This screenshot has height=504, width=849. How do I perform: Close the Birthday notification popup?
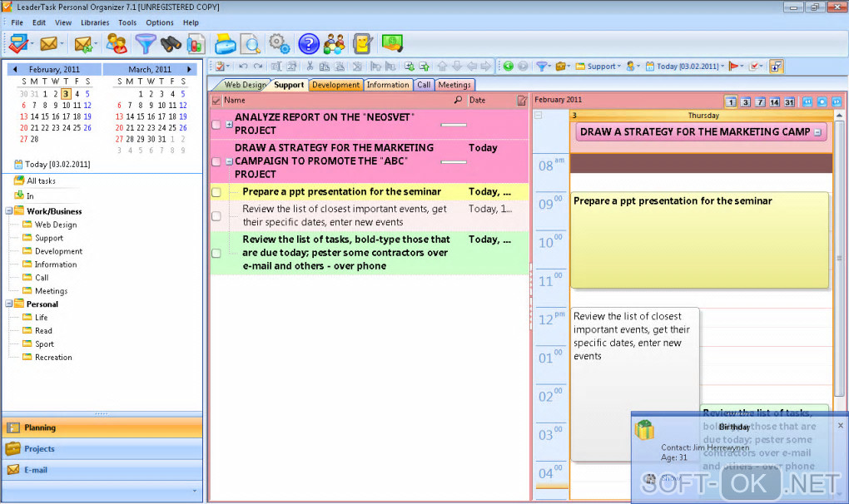(841, 426)
